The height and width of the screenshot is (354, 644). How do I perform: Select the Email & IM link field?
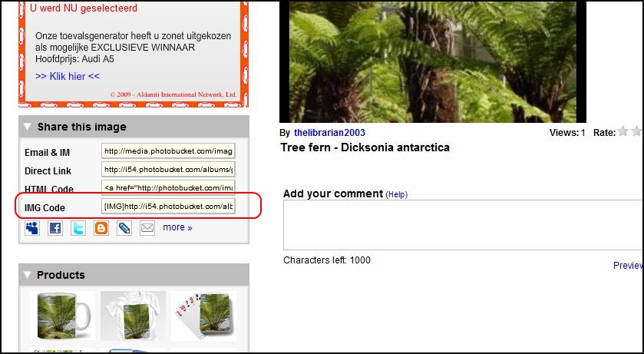coord(168,151)
